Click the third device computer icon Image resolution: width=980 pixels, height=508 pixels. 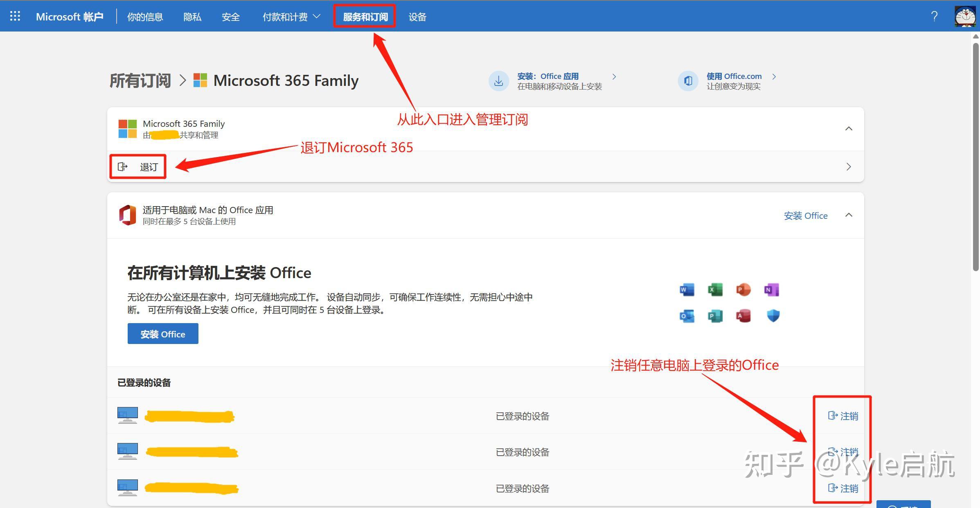click(x=128, y=488)
